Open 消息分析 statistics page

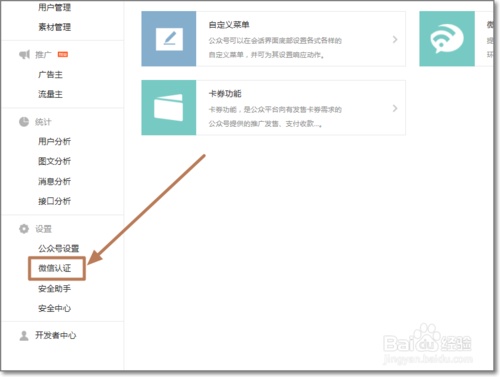pos(54,181)
